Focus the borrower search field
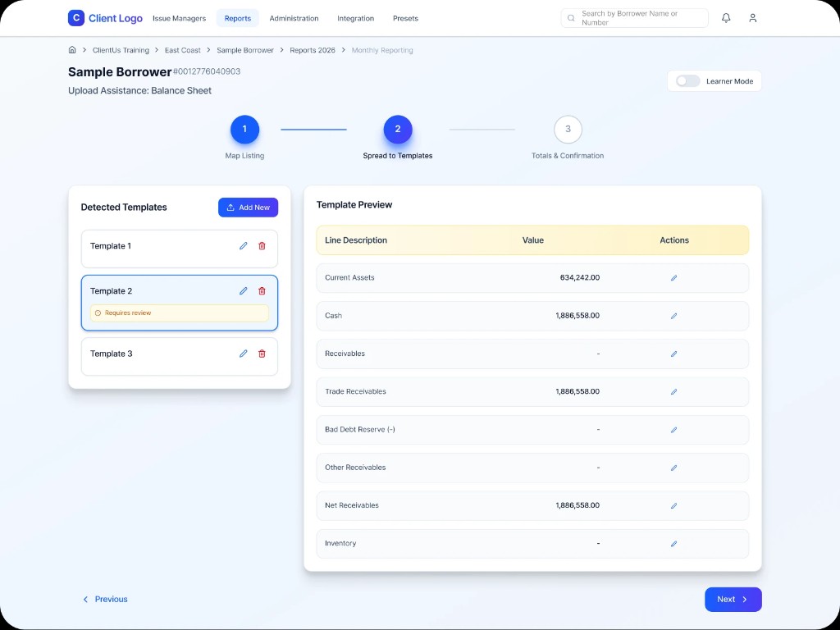The image size is (840, 630). pos(634,18)
